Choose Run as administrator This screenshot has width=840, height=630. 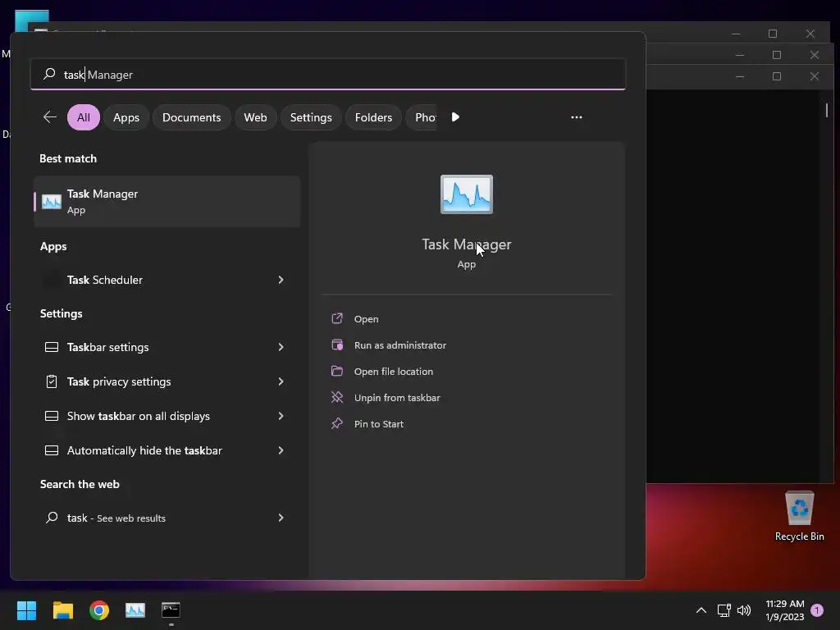coord(400,345)
